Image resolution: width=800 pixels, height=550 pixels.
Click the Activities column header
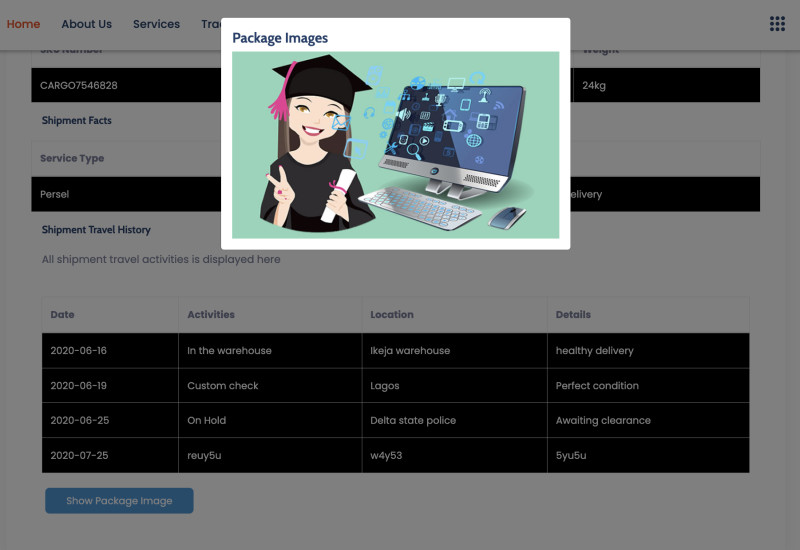point(211,315)
